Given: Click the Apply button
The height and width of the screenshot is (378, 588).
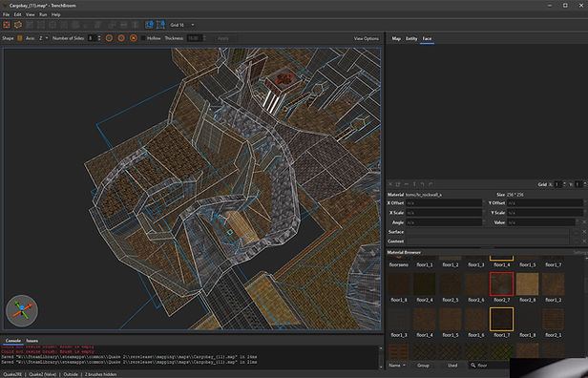Looking at the screenshot, I should tap(223, 38).
